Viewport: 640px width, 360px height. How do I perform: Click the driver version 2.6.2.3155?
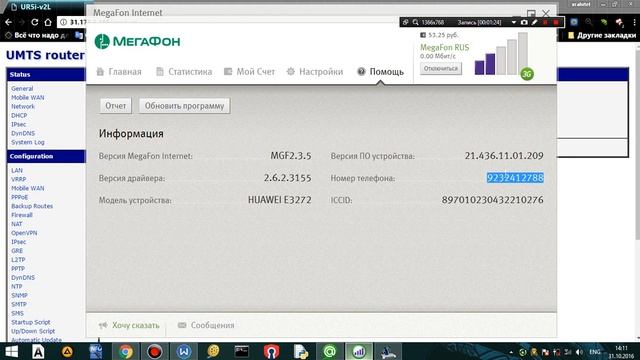[x=287, y=178]
